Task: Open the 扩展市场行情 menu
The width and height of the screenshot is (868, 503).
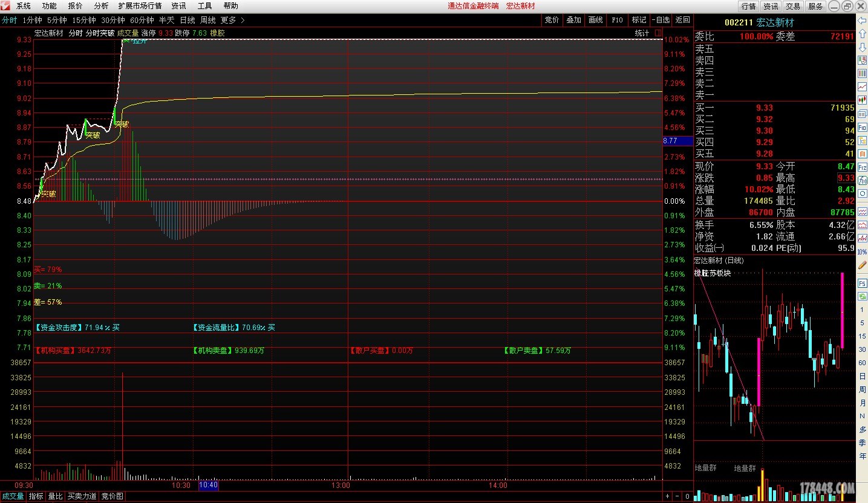Action: pyautogui.click(x=140, y=6)
